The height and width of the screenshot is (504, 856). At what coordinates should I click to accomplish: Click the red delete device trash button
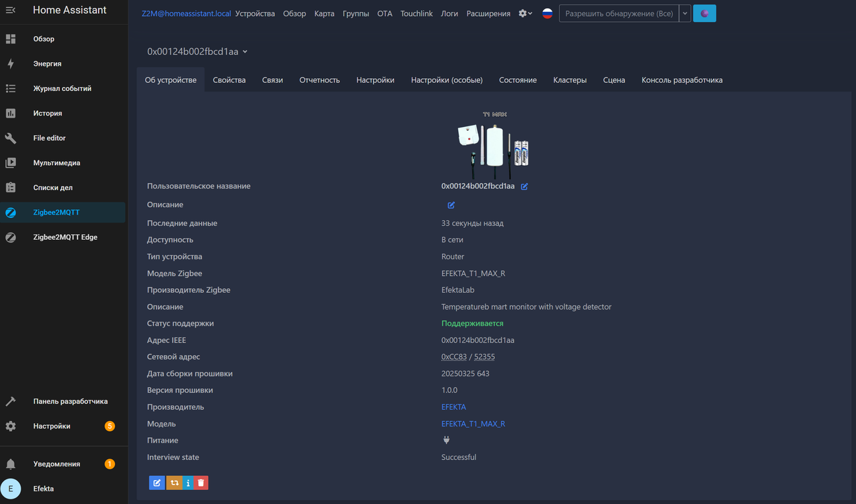201,482
